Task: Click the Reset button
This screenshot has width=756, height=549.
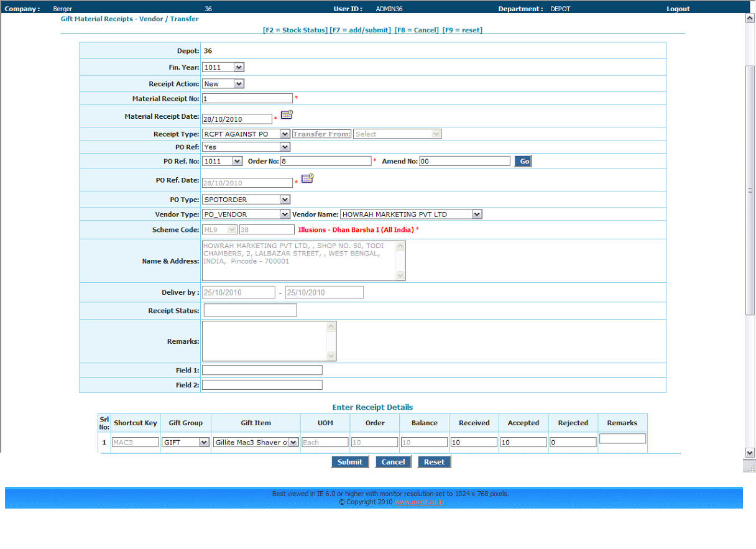Action: pyautogui.click(x=434, y=462)
